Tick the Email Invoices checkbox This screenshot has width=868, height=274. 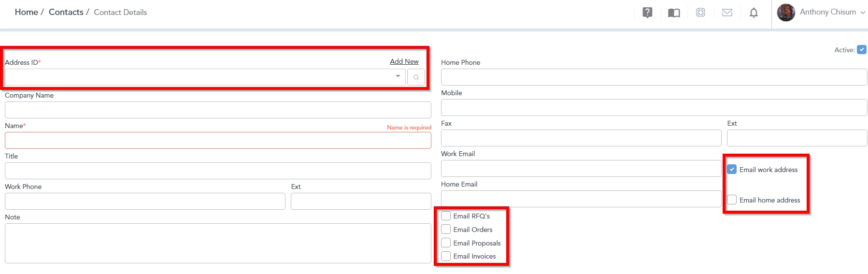(x=446, y=256)
